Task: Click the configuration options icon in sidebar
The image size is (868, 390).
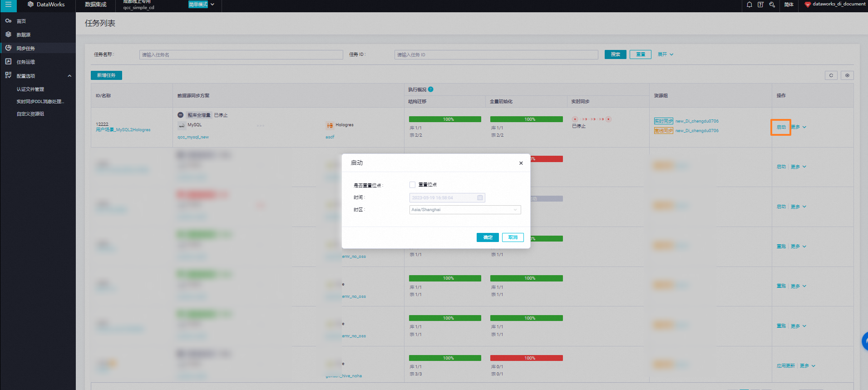Action: click(8, 75)
